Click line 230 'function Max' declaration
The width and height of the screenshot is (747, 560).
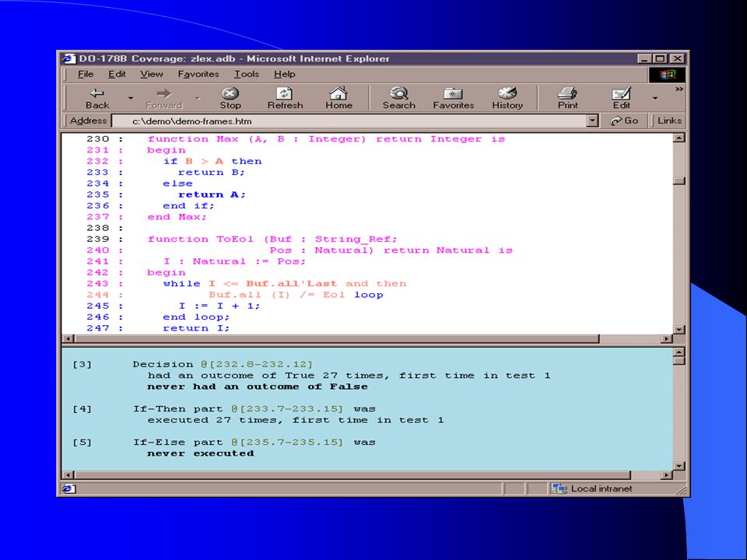pos(326,139)
